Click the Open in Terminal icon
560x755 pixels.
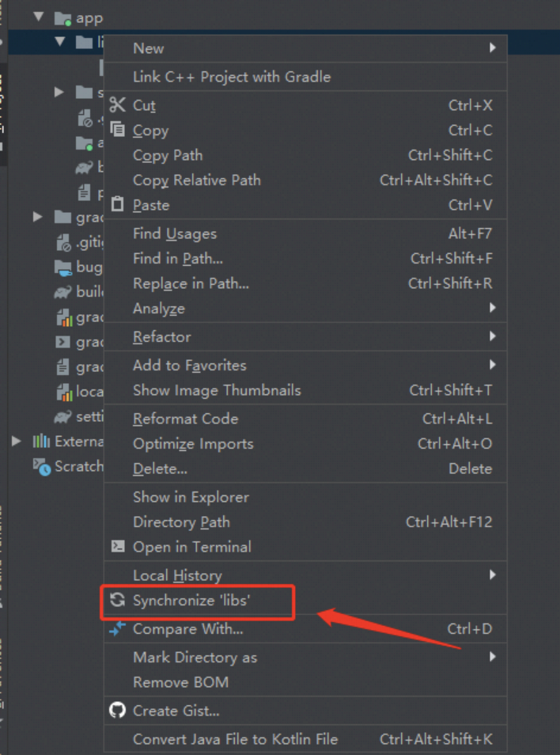(x=117, y=547)
